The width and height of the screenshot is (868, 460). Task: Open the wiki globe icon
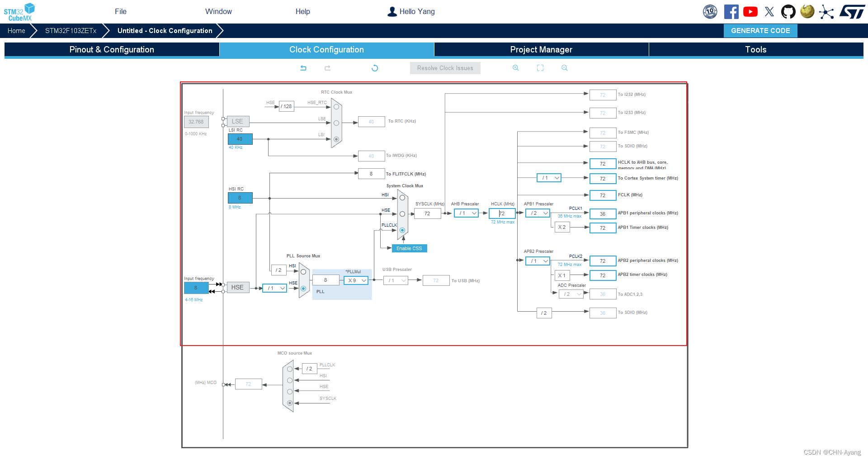807,11
